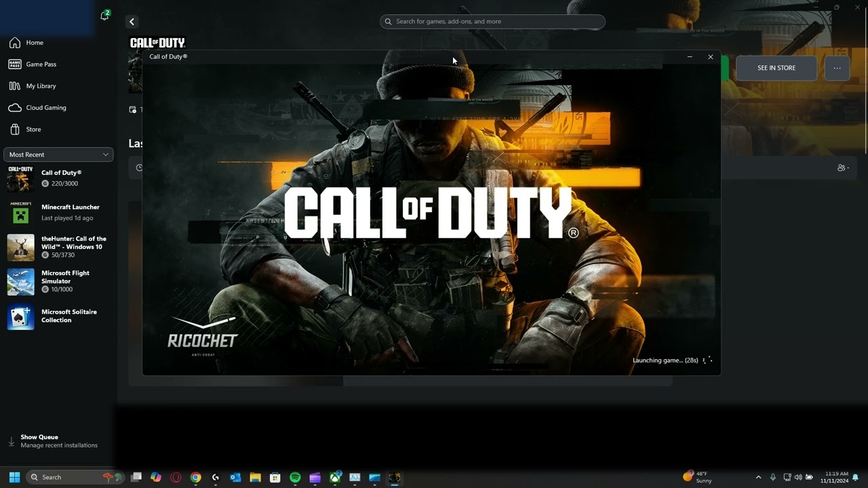Click the Store bag icon
868x488 pixels.
pos(14,129)
